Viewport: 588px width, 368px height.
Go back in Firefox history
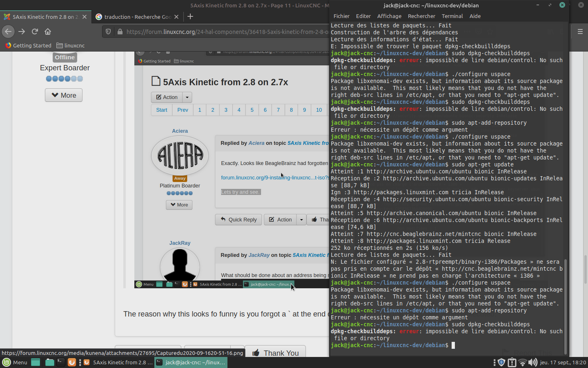8,31
